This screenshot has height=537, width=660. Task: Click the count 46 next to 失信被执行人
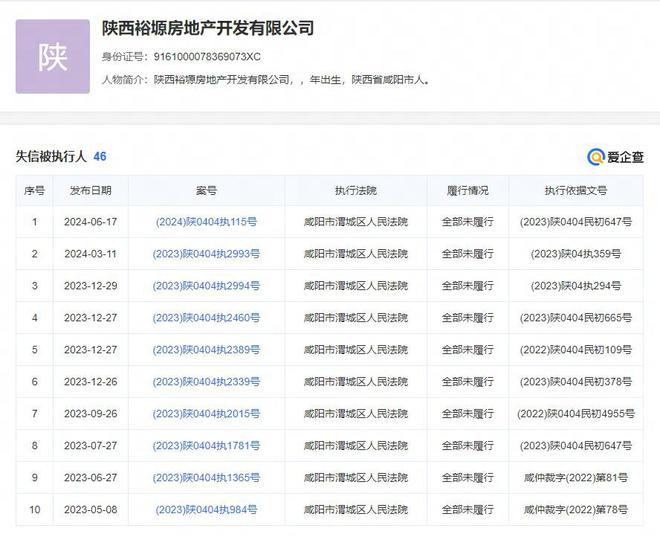pyautogui.click(x=100, y=157)
